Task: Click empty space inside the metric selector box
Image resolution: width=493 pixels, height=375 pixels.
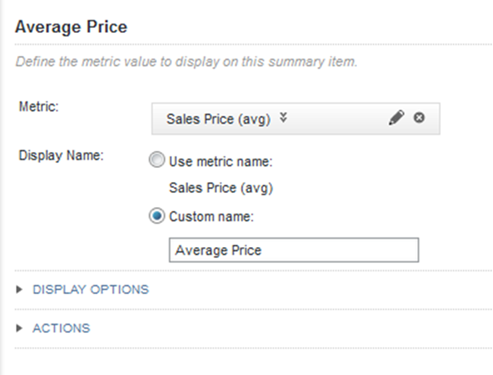Action: tap(337, 119)
